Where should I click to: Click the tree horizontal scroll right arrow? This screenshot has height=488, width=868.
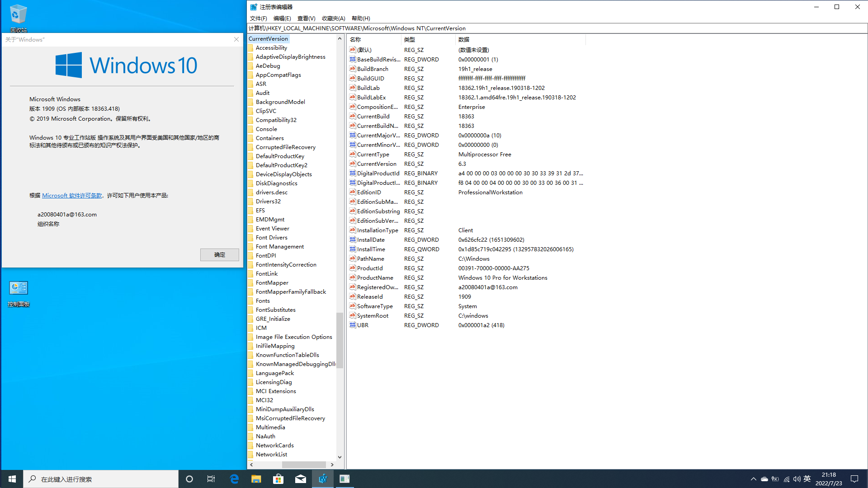(332, 465)
